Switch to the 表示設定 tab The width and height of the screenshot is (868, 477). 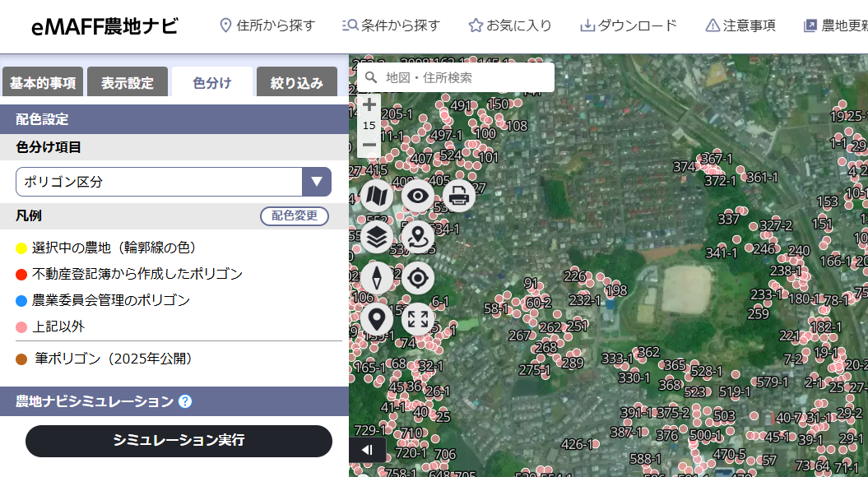coord(128,82)
